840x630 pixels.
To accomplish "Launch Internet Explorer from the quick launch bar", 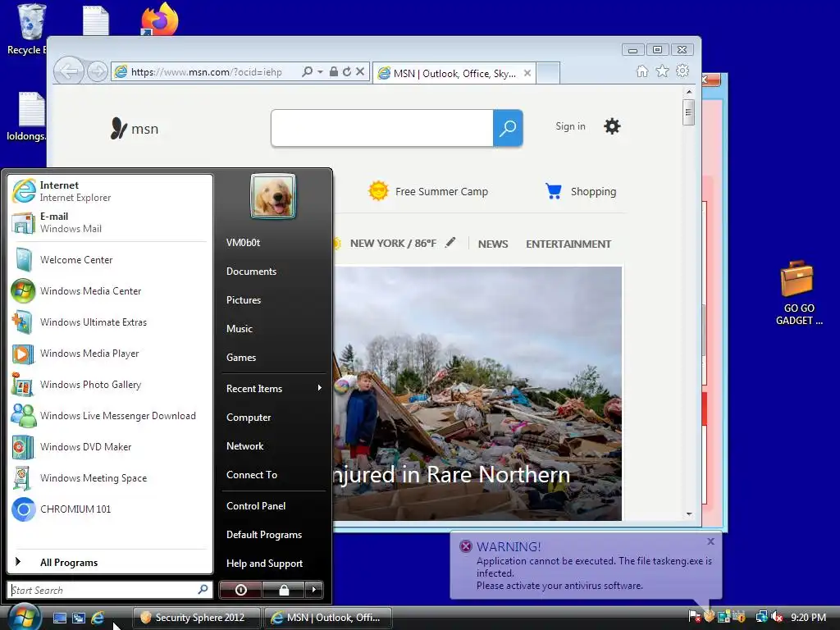I will click(x=98, y=618).
